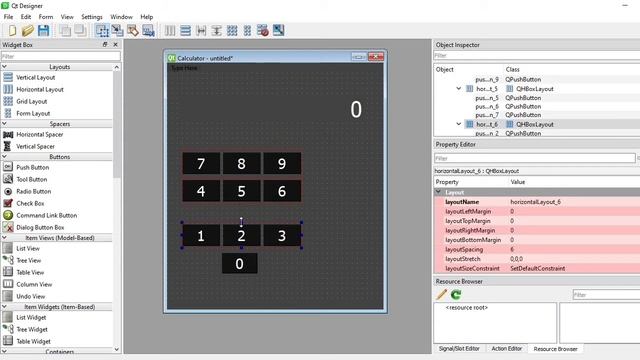Apply Lay Out Vertically from toolbar
This screenshot has width=640, height=360.
click(x=185, y=31)
